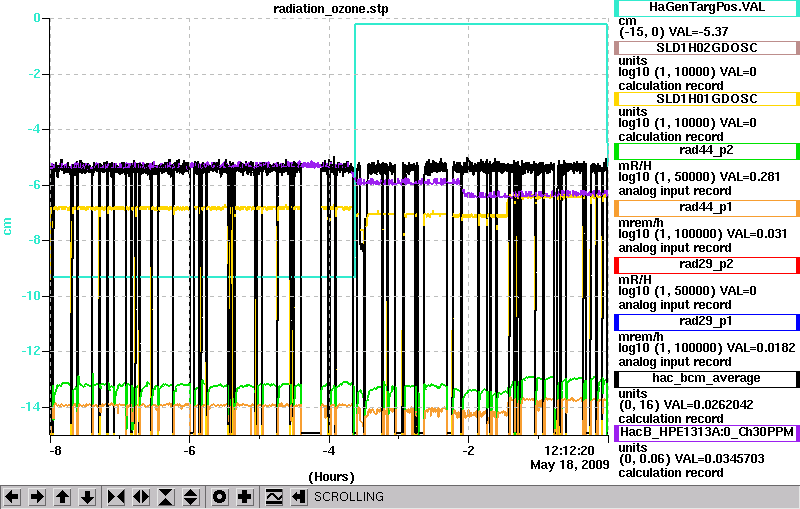800x509 pixels.
Task: Shift the plot down with the down arrow
Action: click(x=88, y=497)
